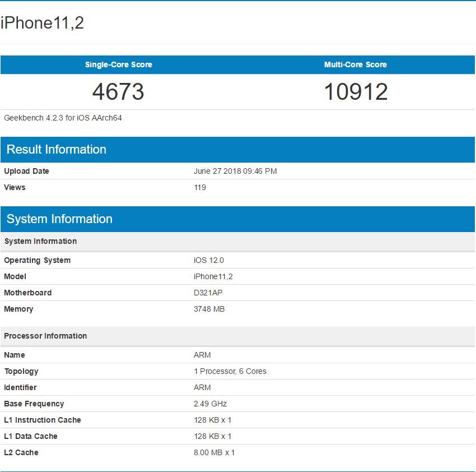This screenshot has height=472, width=476.
Task: Select the Motherboard label
Action: point(27,293)
